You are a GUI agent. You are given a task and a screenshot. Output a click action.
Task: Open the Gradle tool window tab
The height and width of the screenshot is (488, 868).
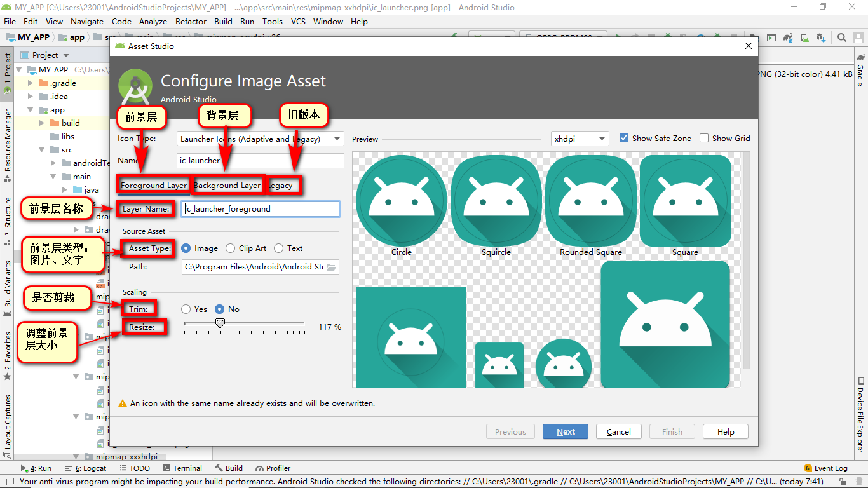860,71
